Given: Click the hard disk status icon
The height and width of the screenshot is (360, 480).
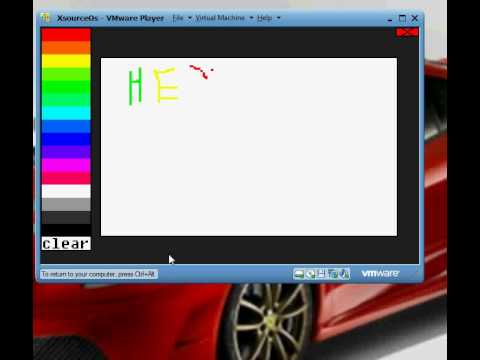Looking at the screenshot, I should (x=299, y=274).
